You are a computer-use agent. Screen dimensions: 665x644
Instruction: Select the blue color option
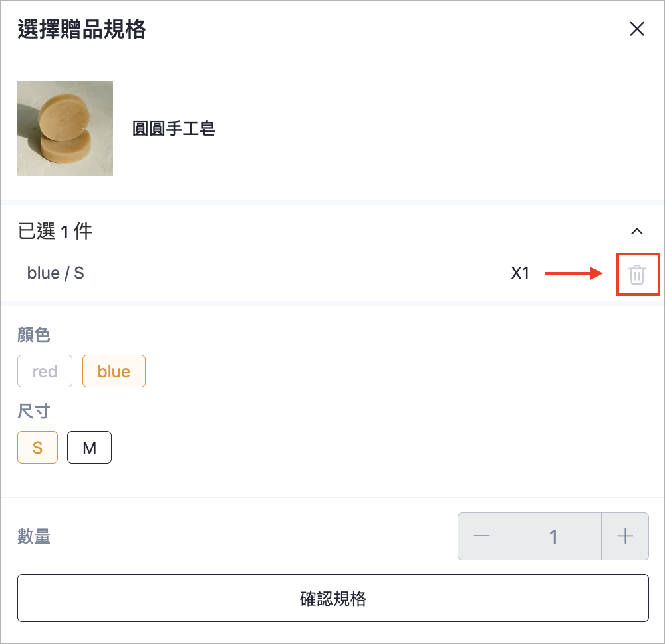[114, 371]
